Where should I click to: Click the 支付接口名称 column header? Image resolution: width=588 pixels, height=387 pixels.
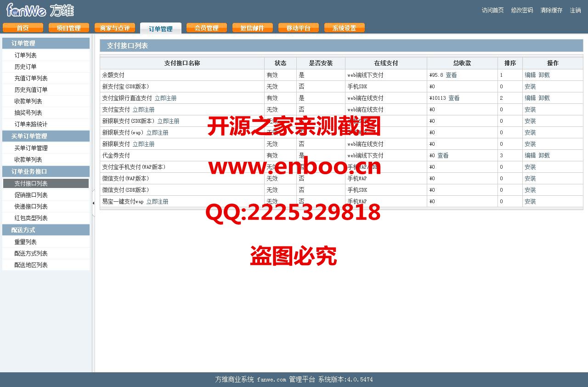(182, 63)
